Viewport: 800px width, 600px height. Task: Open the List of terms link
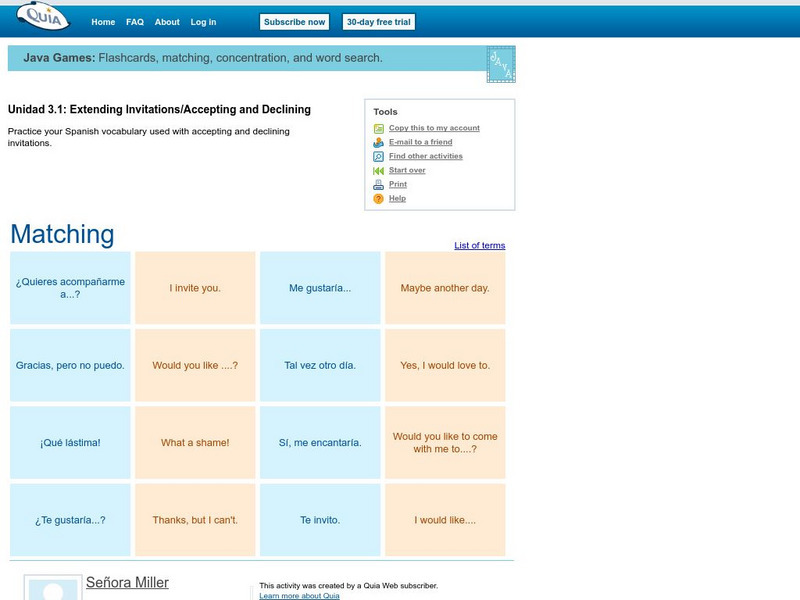(x=478, y=245)
